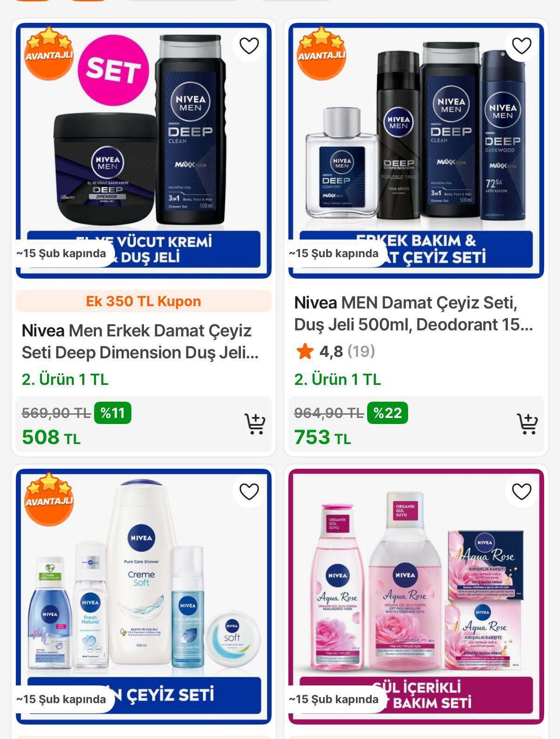Open the El ve Vücut Kremi set image
This screenshot has height=739, width=560.
click(x=143, y=151)
